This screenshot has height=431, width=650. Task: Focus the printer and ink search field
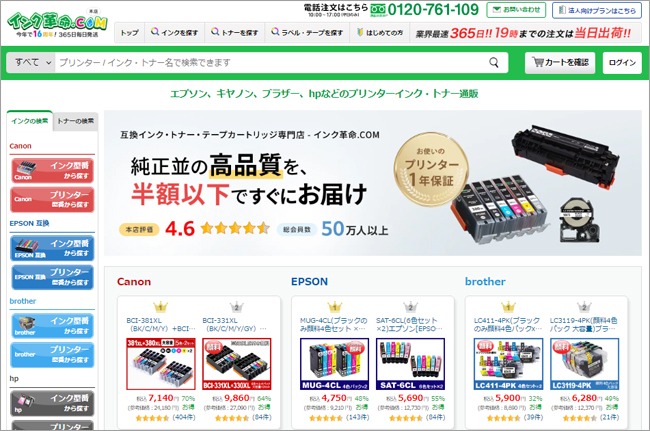pyautogui.click(x=272, y=63)
